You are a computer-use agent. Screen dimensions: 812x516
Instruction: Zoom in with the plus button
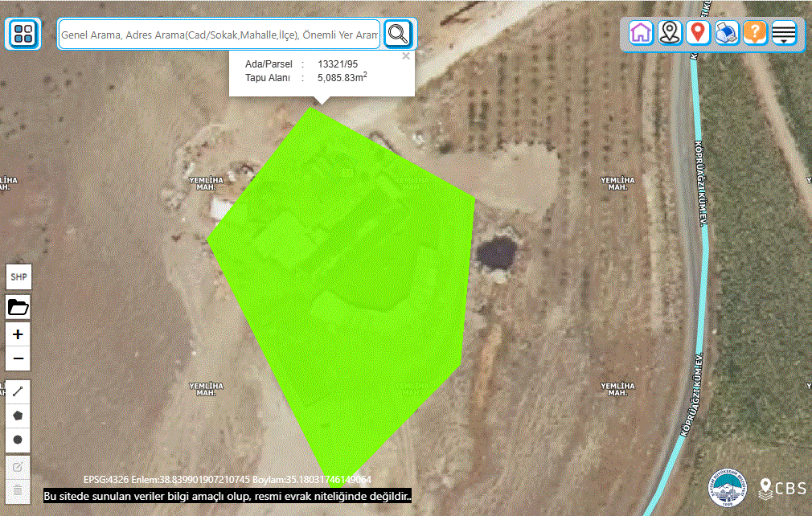18,334
